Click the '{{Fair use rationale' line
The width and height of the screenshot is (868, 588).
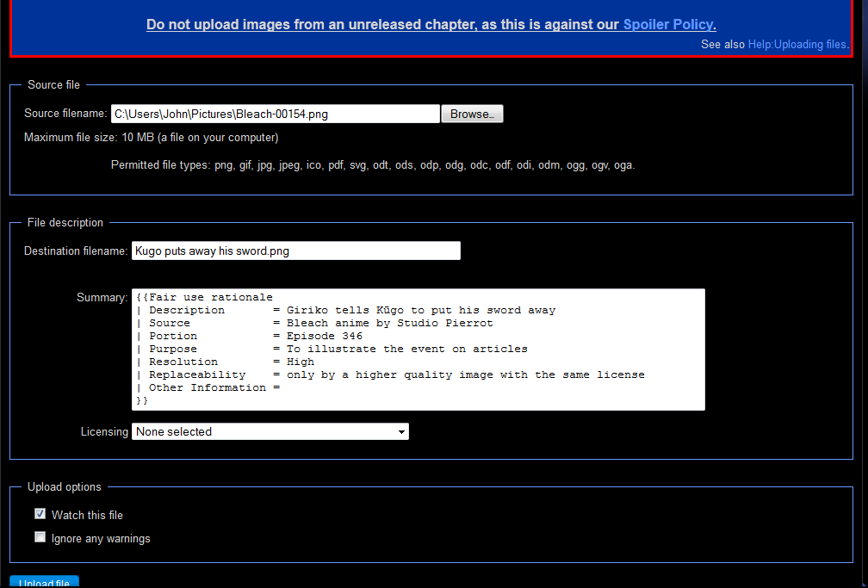click(204, 297)
